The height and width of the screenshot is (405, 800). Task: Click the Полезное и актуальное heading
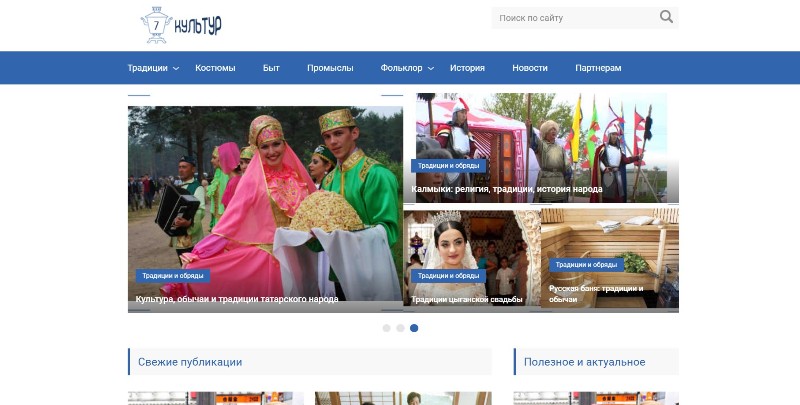[x=585, y=362]
